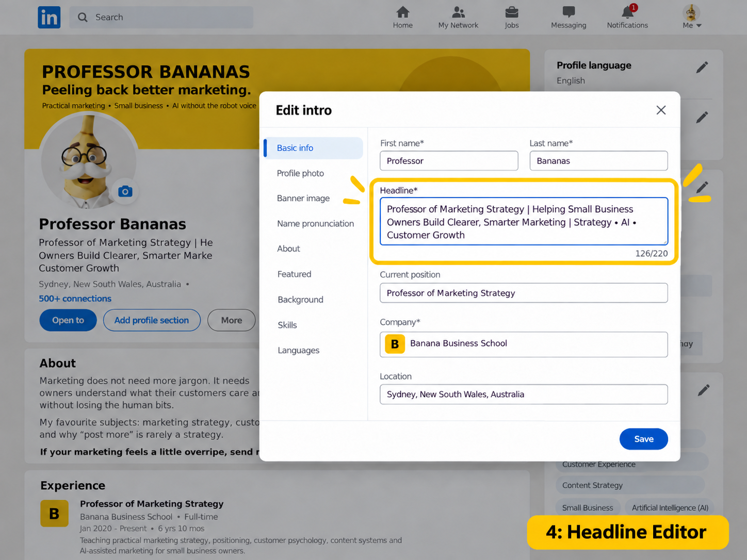Screen dimensions: 747x560
Task: Open the About section in the dialog sidebar
Action: click(288, 249)
